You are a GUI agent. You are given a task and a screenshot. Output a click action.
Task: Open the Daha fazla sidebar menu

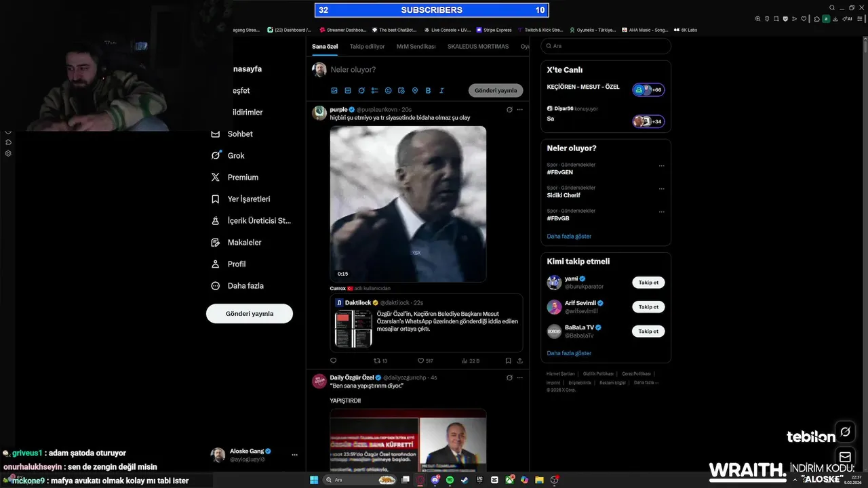pyautogui.click(x=237, y=285)
